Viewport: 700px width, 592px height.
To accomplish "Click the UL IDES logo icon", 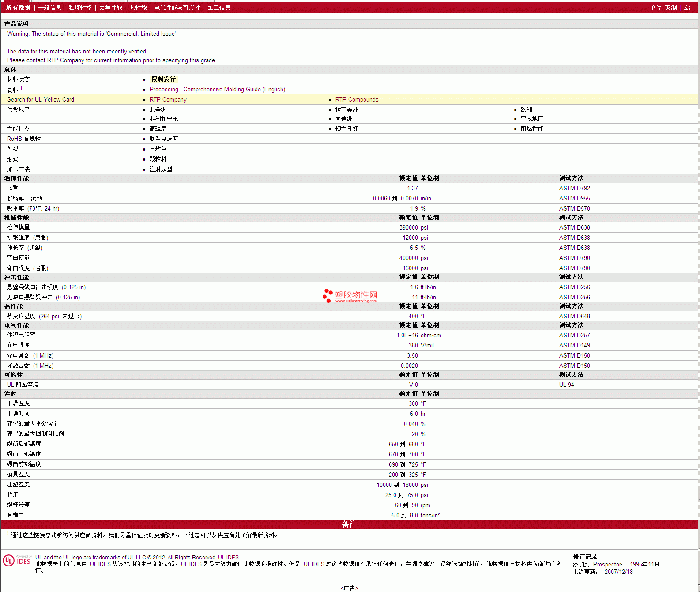I will [17, 561].
